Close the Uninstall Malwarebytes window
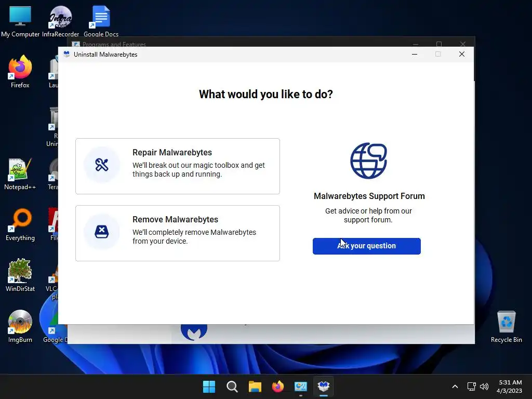Viewport: 532px width, 399px height. click(x=462, y=54)
